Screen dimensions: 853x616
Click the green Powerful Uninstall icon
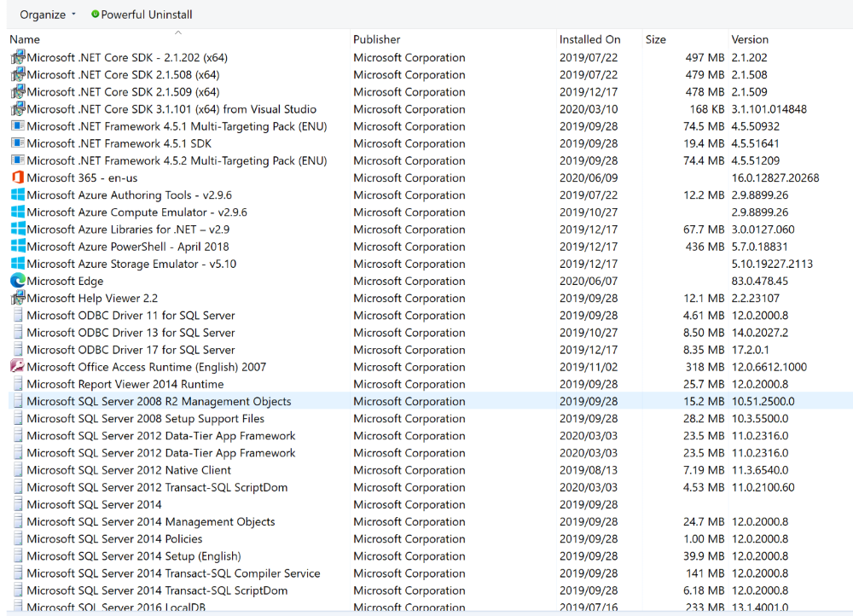95,15
